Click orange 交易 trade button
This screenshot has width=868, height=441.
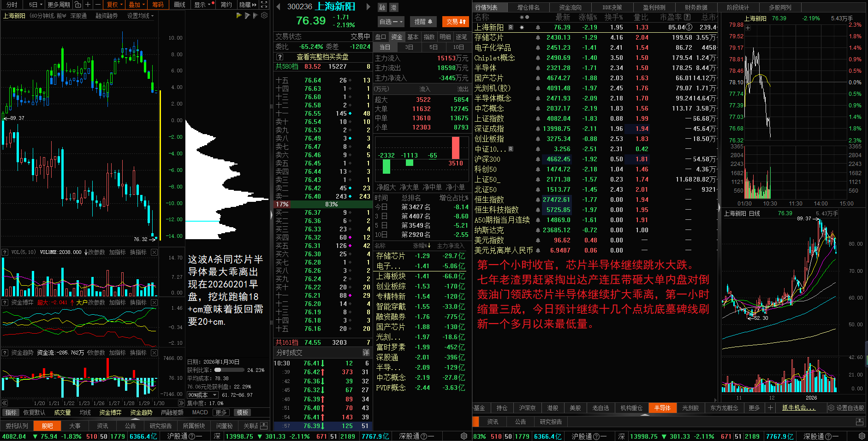point(455,22)
